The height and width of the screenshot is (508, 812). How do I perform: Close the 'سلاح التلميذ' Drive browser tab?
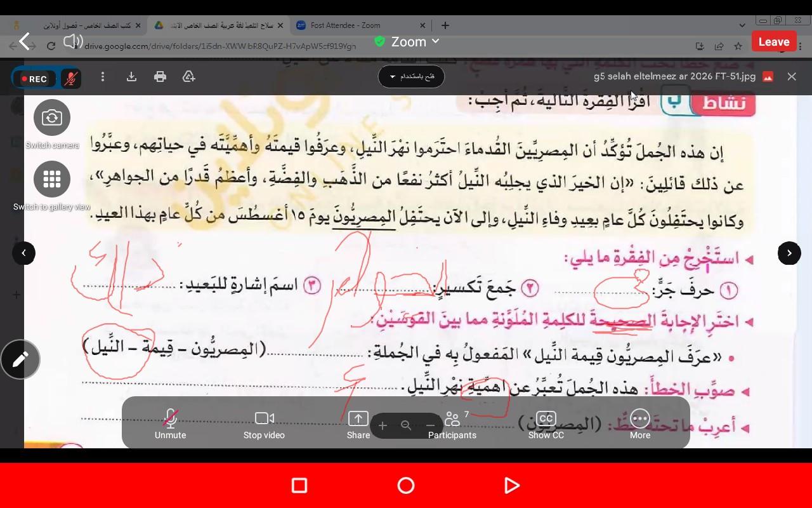(x=281, y=25)
